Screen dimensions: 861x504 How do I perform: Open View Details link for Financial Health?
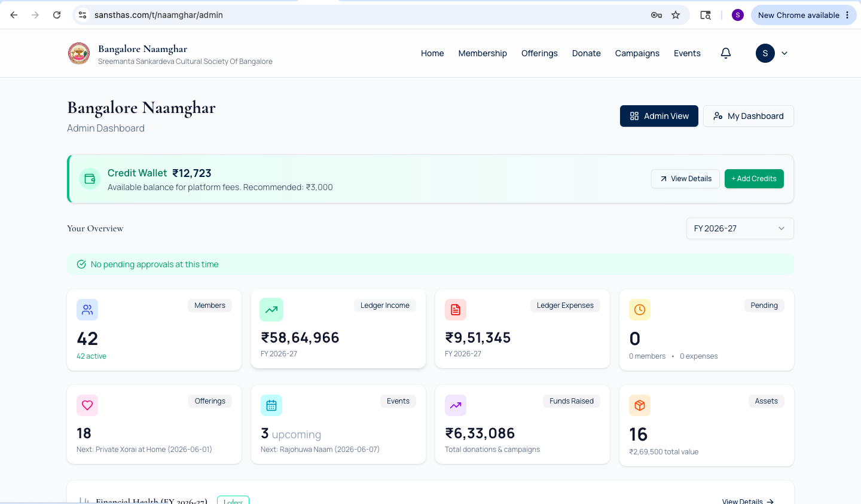point(748,501)
